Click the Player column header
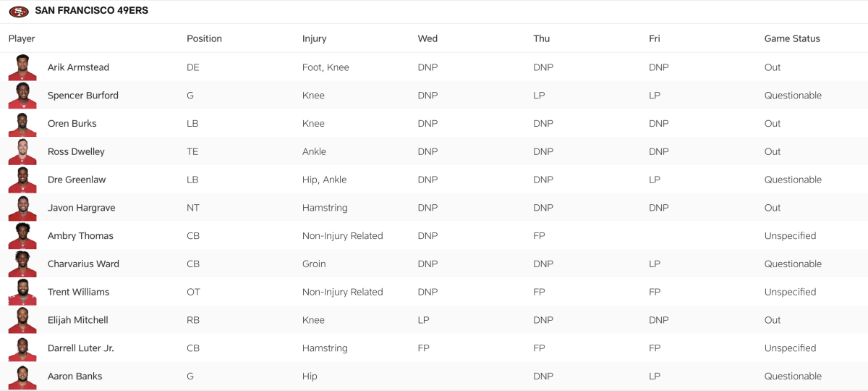Image resolution: width=868 pixels, height=391 pixels. [22, 38]
